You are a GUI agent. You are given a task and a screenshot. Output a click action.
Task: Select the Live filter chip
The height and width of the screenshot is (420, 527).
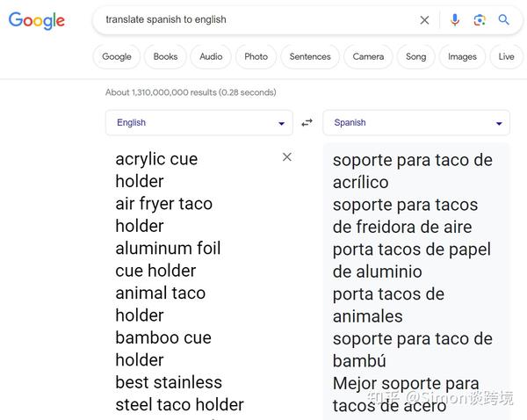[506, 56]
